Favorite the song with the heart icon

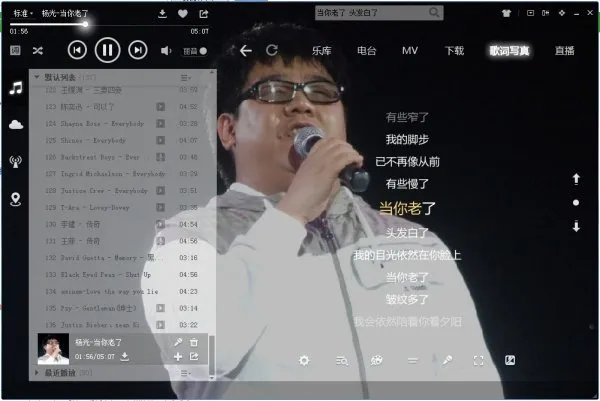click(x=183, y=14)
